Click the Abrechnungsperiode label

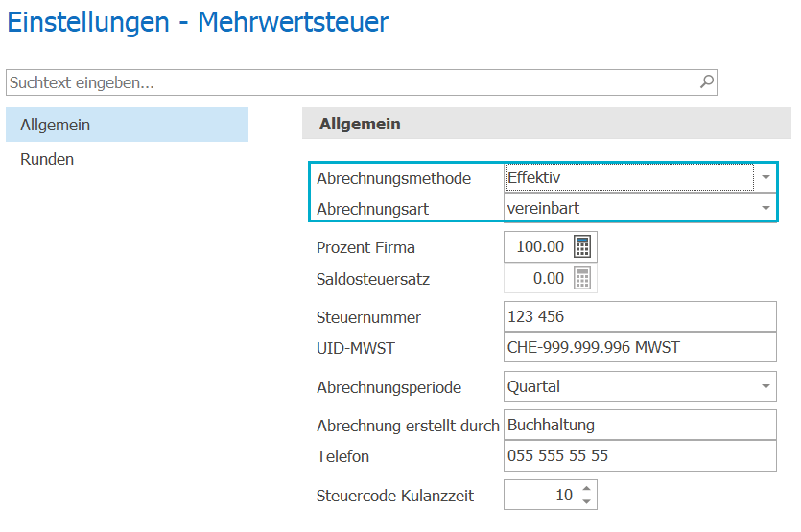click(389, 387)
